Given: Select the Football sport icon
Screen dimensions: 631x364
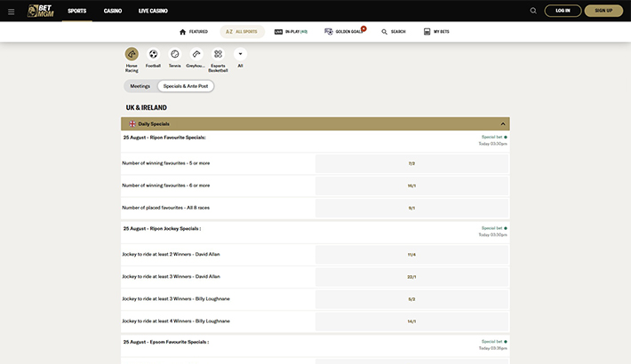Looking at the screenshot, I should pyautogui.click(x=154, y=54).
